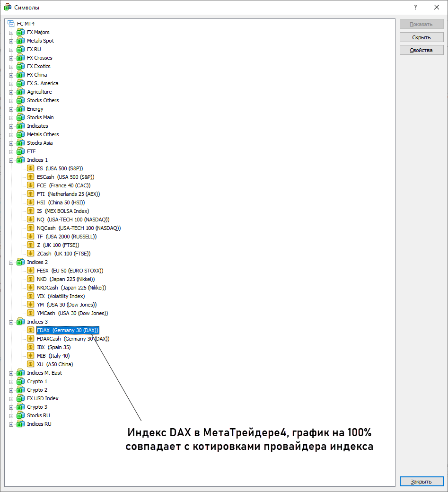Image resolution: width=448 pixels, height=492 pixels.
Task: Click the Crypto 1 group folder icon
Action: [x=20, y=381]
